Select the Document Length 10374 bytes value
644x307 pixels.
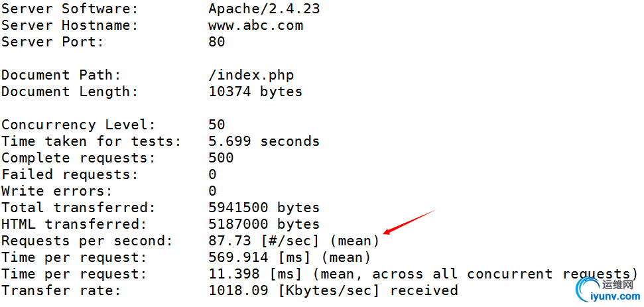point(255,92)
